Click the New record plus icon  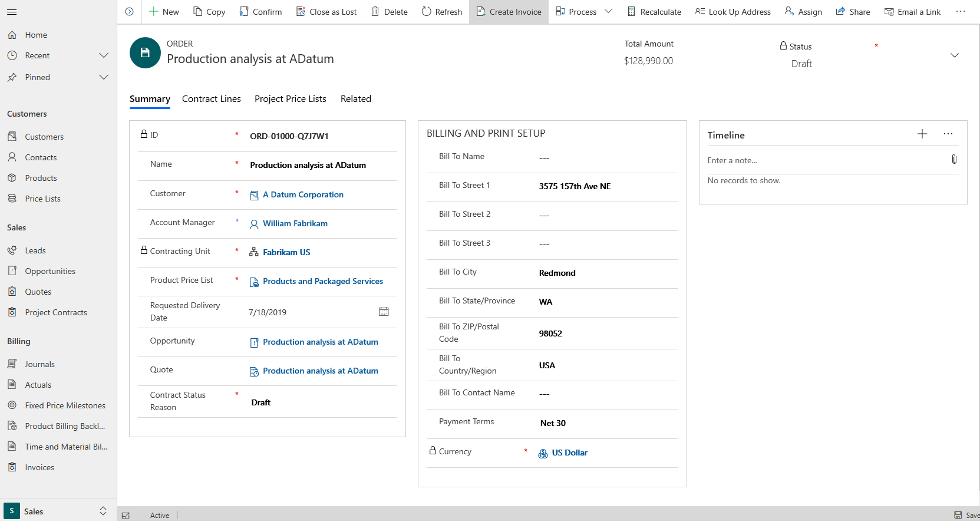[x=153, y=12]
